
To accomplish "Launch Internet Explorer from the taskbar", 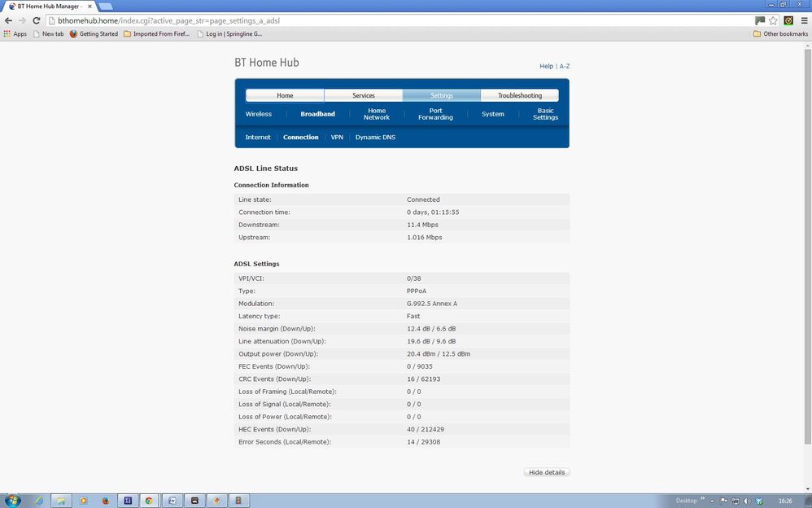I will [x=39, y=501].
